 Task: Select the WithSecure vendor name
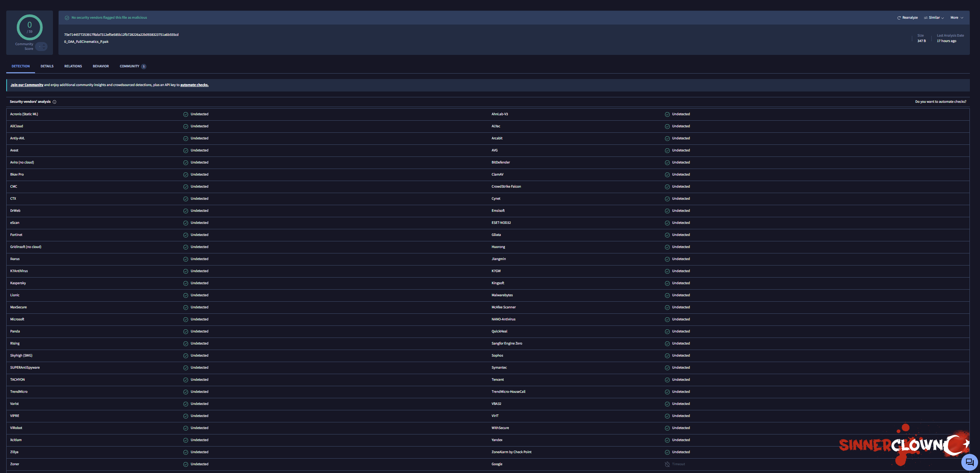[500, 428]
